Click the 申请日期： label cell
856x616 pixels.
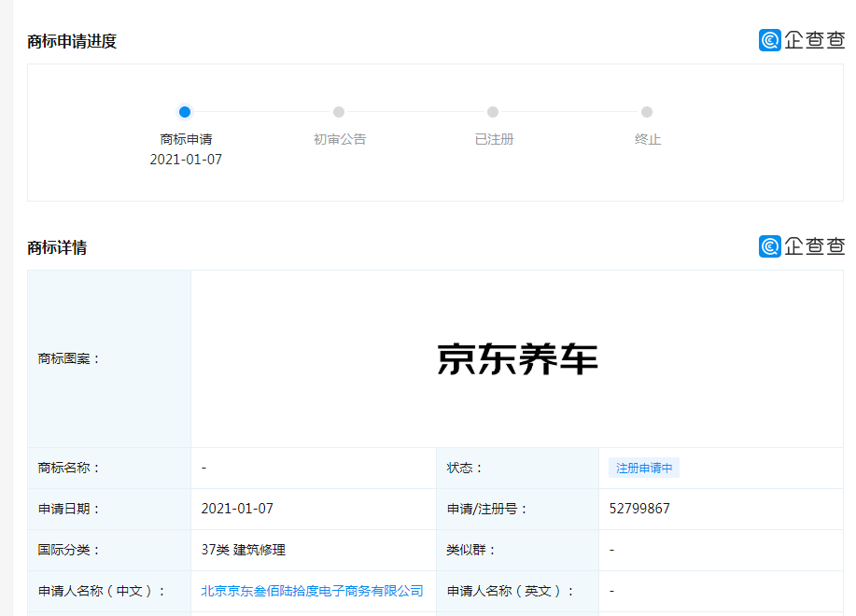point(109,509)
